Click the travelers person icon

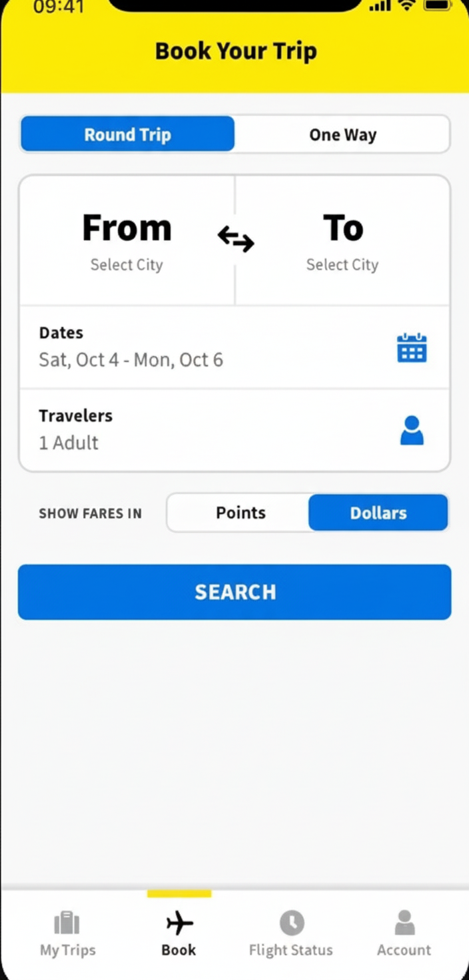[x=412, y=430]
